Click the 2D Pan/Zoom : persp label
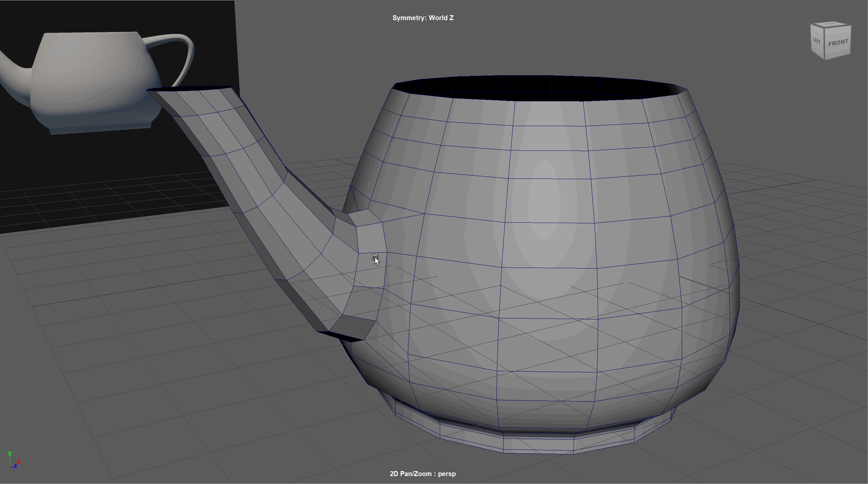Screen dimensions: 868x484 (x=423, y=473)
